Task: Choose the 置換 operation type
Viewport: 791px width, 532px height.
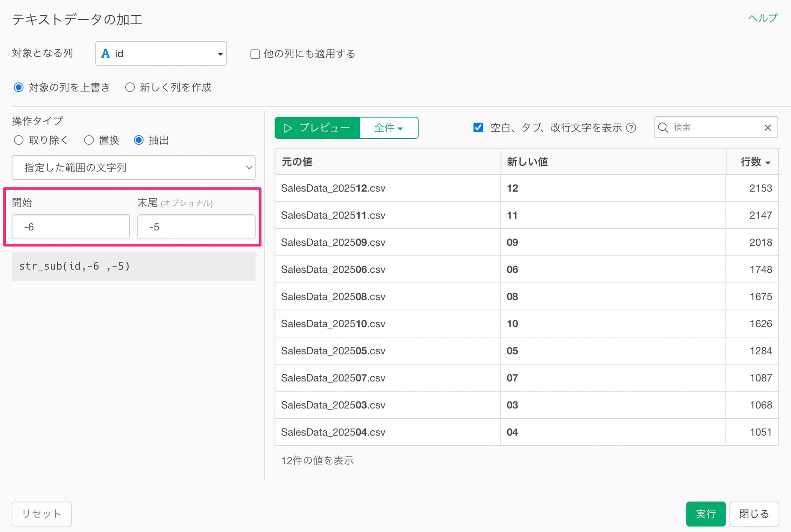Action: [x=89, y=140]
